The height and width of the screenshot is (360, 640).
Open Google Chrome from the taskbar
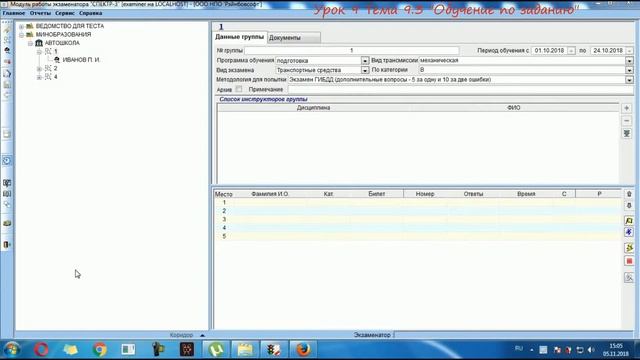tap(100, 350)
